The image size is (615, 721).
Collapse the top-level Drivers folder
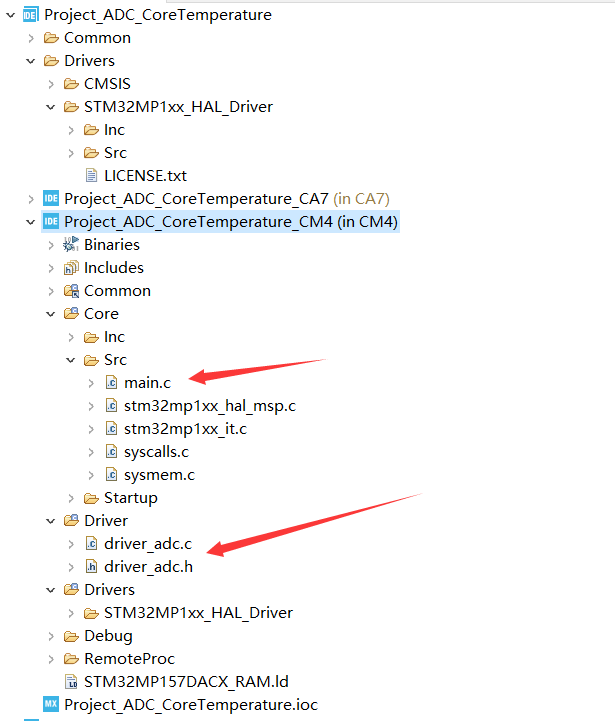point(31,61)
